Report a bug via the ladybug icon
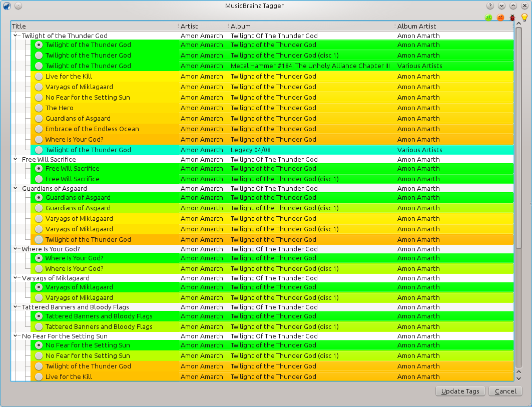Viewport: 532px width, 407px height. [x=512, y=18]
